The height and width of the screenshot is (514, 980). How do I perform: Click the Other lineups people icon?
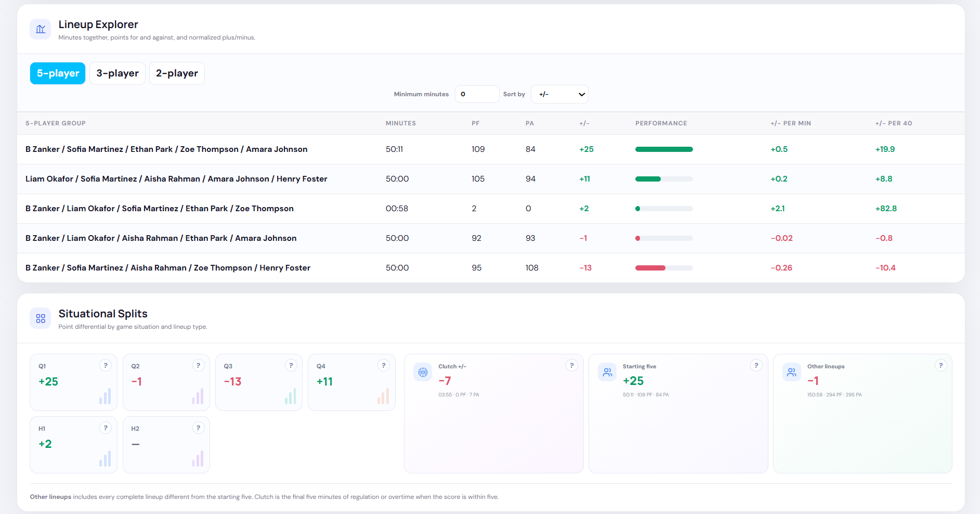[792, 372]
